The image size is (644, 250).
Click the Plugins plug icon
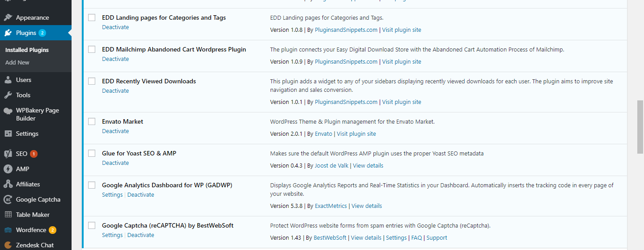coord(8,33)
